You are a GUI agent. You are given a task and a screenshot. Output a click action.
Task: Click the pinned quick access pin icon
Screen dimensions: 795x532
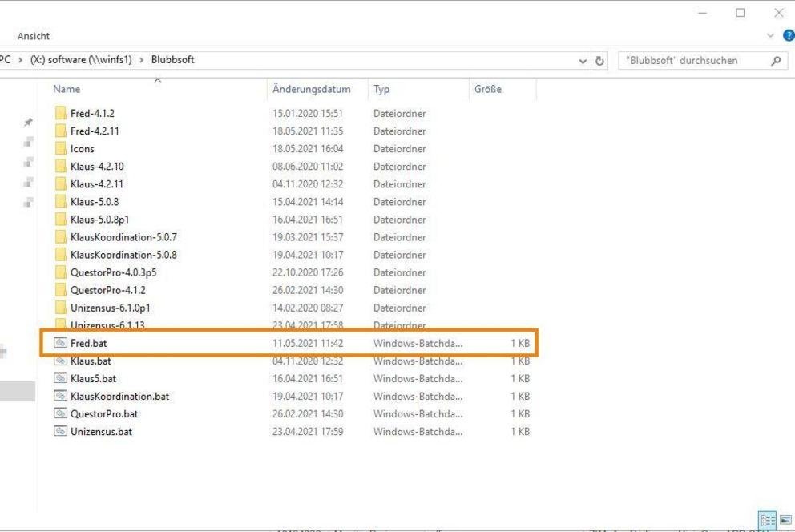coord(28,122)
